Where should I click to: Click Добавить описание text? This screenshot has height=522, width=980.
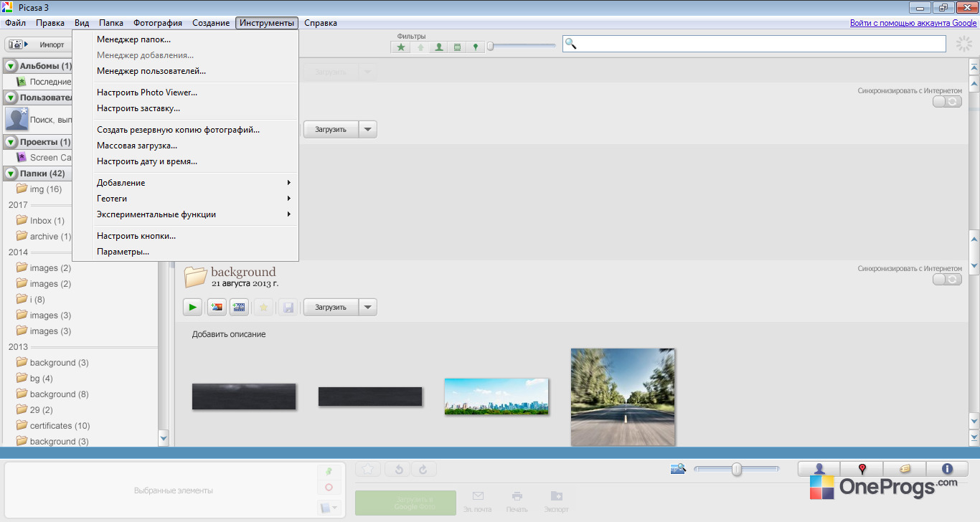(229, 334)
